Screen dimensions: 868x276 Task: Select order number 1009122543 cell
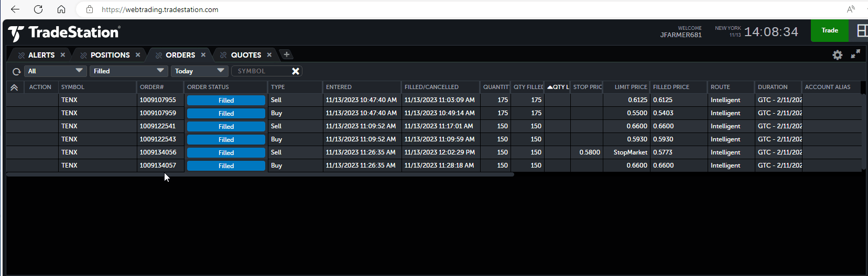pyautogui.click(x=160, y=139)
